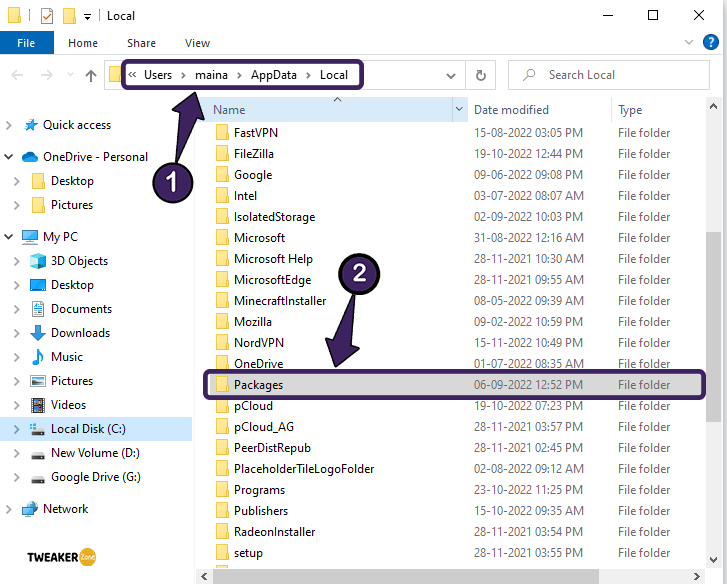The width and height of the screenshot is (727, 584).
Task: Select the PeerDistRepub folder icon
Action: point(222,448)
